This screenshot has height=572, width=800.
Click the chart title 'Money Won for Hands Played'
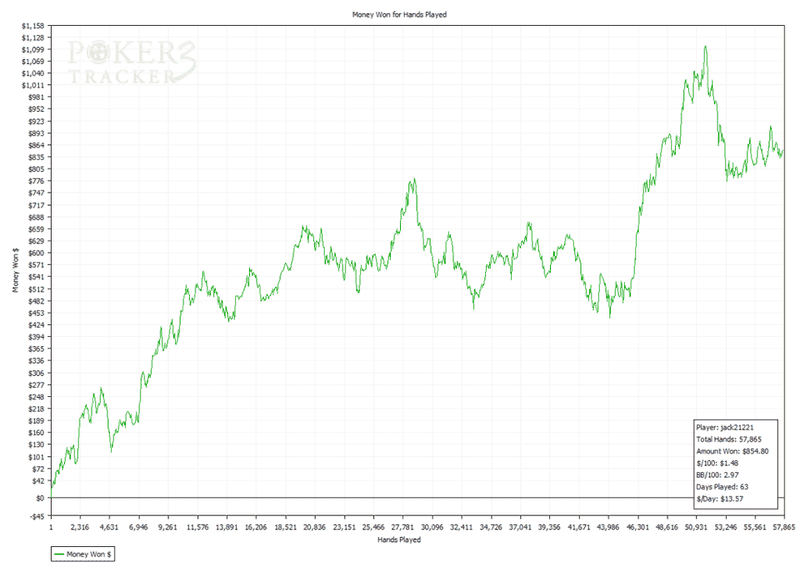point(399,15)
